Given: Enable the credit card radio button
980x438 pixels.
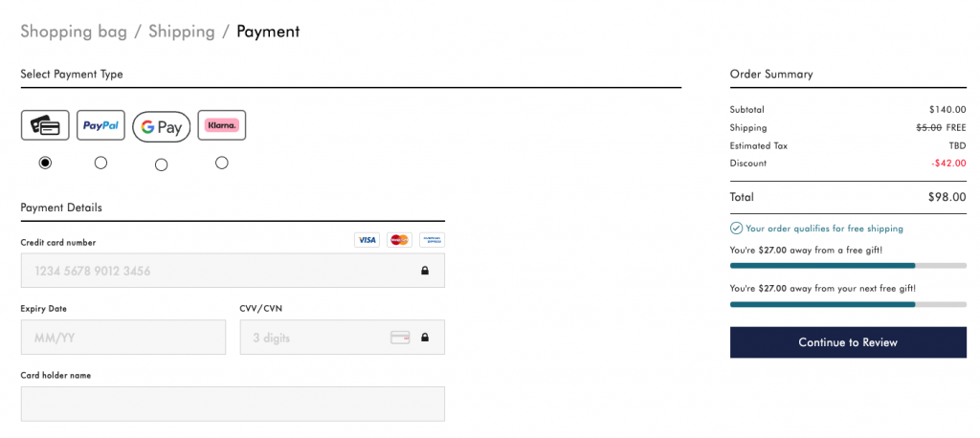Looking at the screenshot, I should coord(45,163).
